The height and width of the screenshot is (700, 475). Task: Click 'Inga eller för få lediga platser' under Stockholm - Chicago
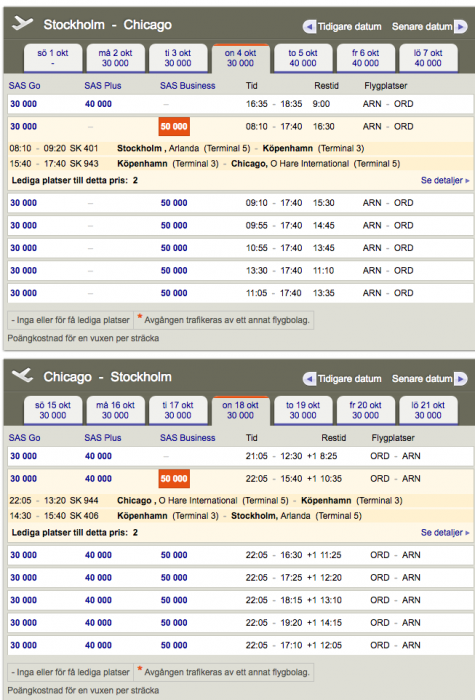[x=70, y=320]
